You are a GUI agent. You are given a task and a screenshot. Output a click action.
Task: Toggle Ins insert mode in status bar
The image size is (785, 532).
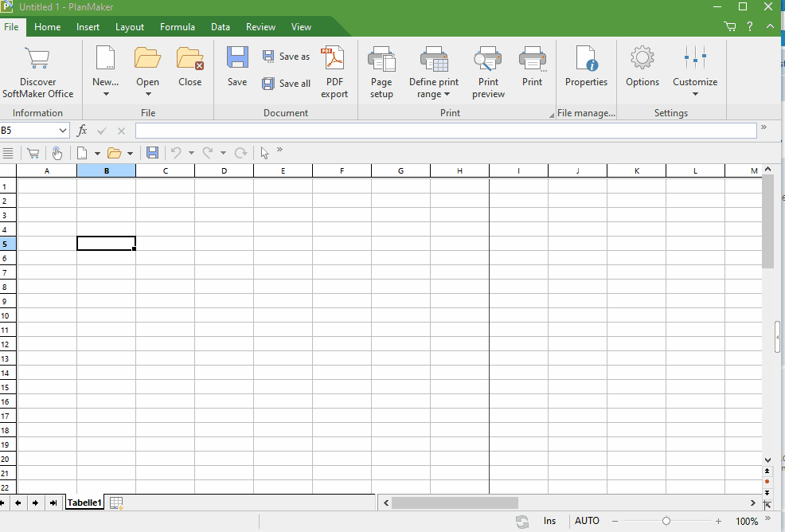click(549, 521)
